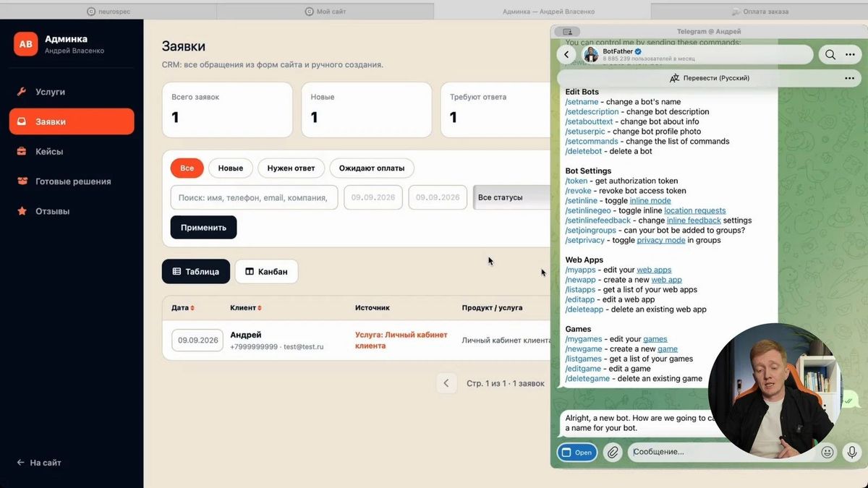Click the Заявки inbox icon in sidebar
This screenshot has width=868, height=488.
coord(22,121)
